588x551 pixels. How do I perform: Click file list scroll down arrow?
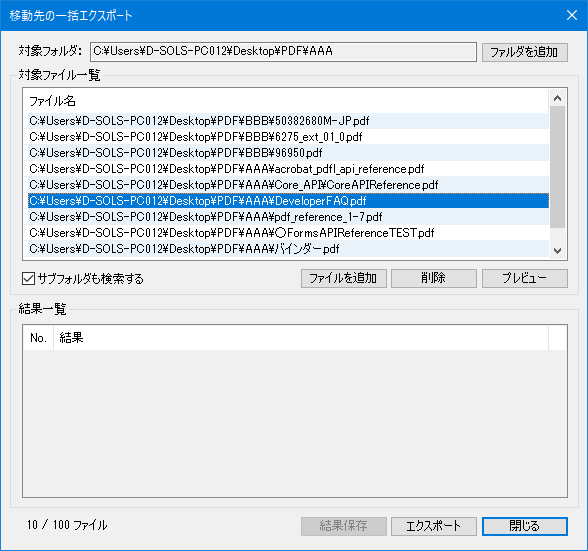coord(558,251)
